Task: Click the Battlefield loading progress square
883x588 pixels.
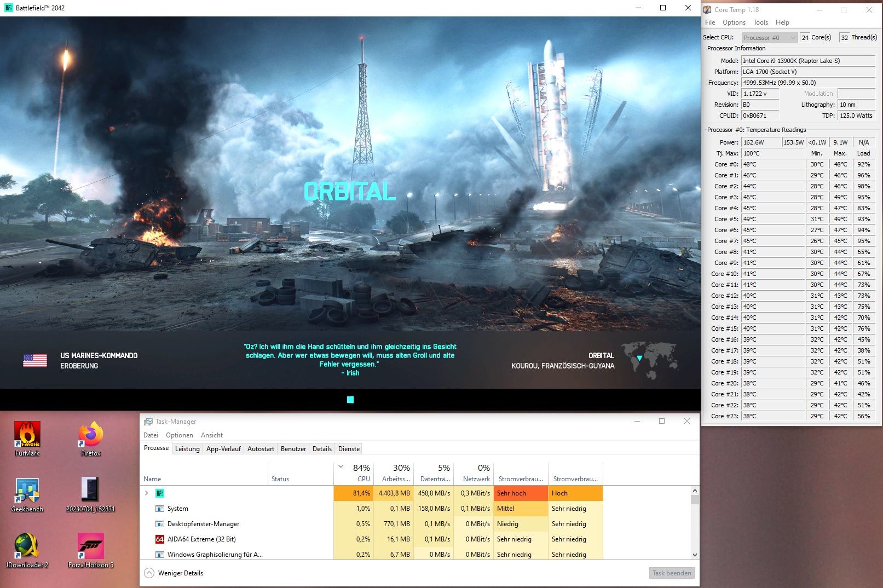Action: pyautogui.click(x=350, y=400)
